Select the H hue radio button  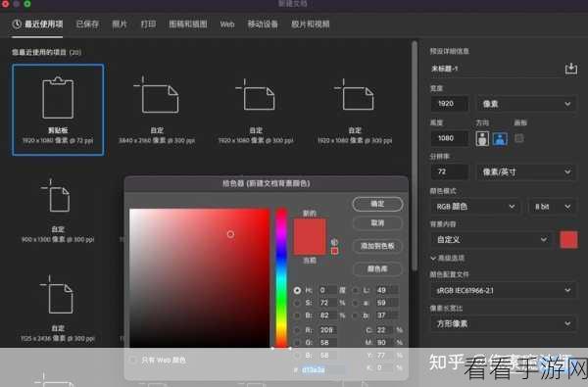[297, 291]
